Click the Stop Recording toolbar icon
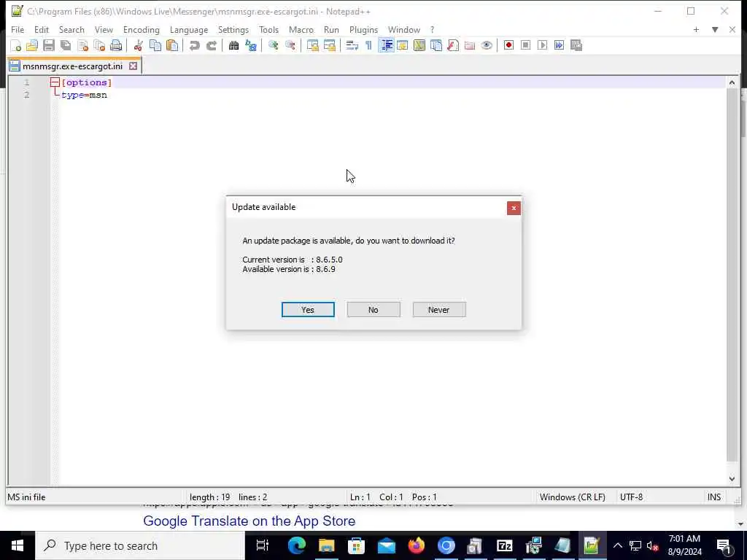Viewport: 747px width, 560px height. click(525, 45)
